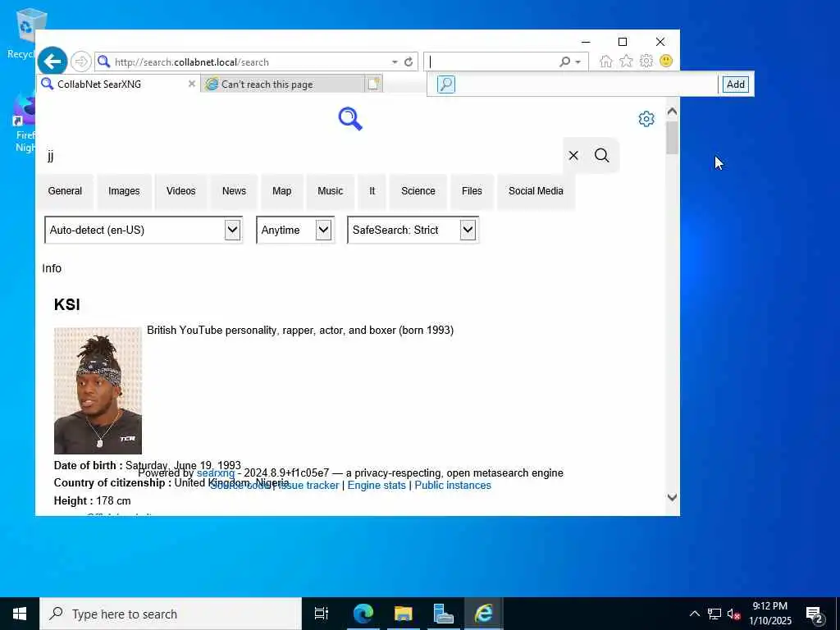Open the SafeSearch: Strict dropdown

(x=413, y=230)
